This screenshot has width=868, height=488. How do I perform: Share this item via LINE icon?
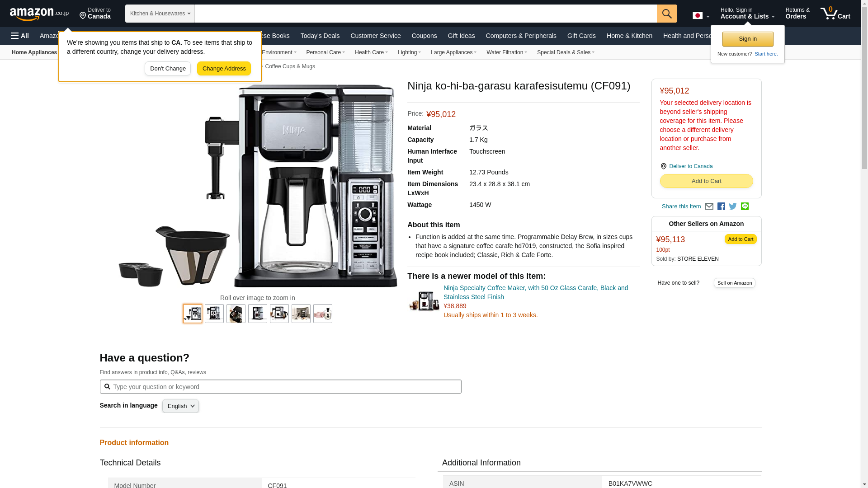[x=745, y=206]
